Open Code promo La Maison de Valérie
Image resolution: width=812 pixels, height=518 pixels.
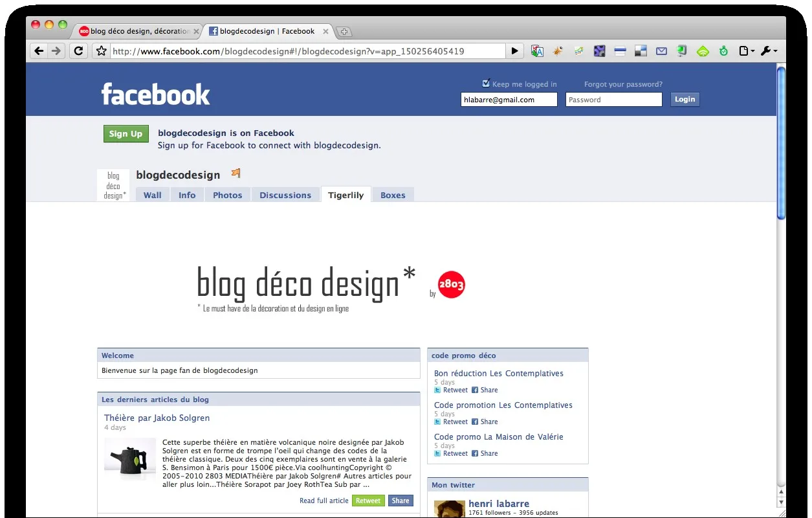point(499,437)
